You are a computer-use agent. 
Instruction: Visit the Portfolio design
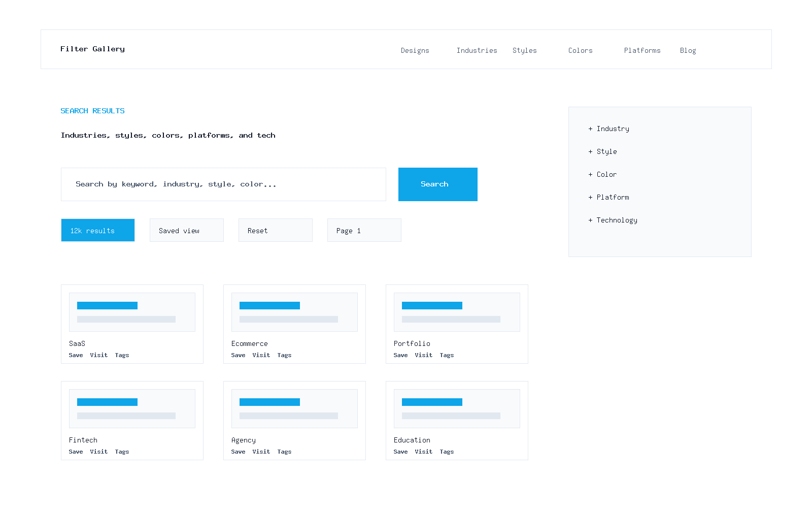(x=424, y=355)
